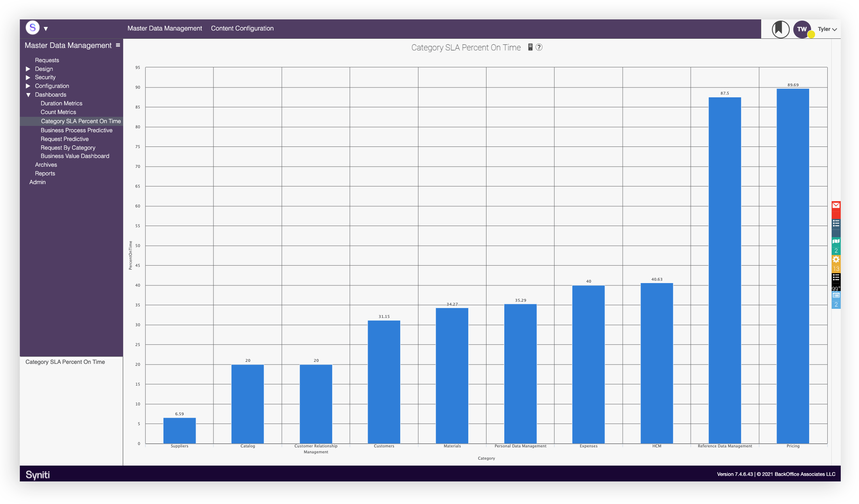Open the Business Value Dashboard link
This screenshot has width=859, height=504.
point(75,156)
